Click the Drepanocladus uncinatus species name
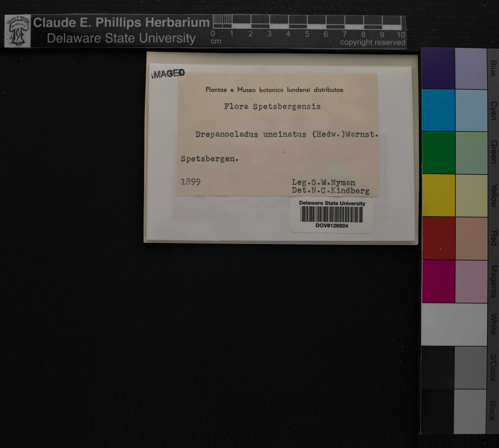The height and width of the screenshot is (448, 499). coord(251,134)
